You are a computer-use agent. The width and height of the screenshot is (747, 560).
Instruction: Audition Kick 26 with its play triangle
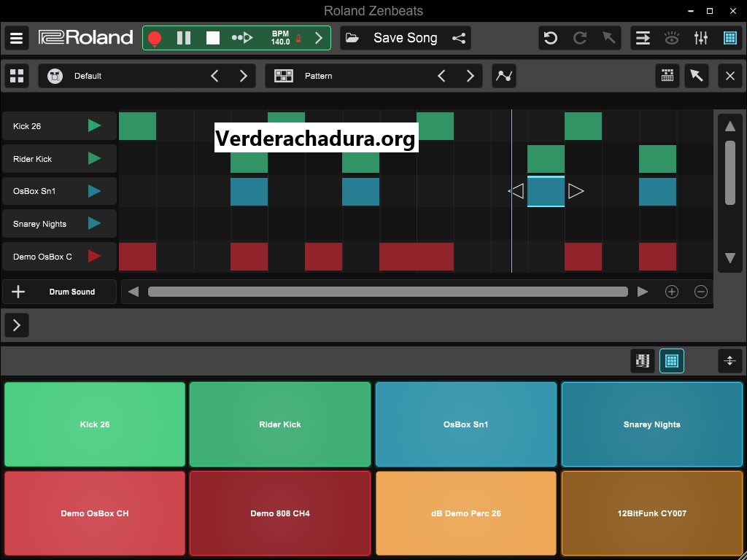tap(95, 125)
